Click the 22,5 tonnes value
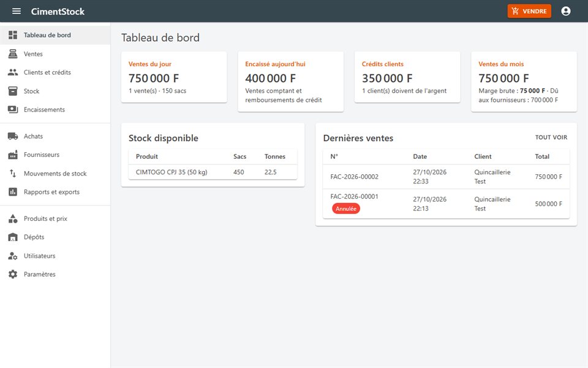588x368 pixels. (270, 172)
